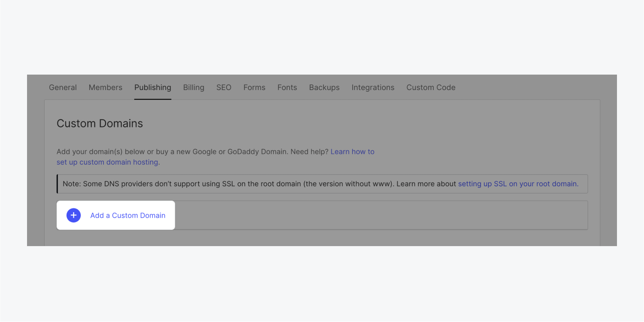Open 'setting up SSL on your root domain' link
644x322 pixels.
(518, 184)
